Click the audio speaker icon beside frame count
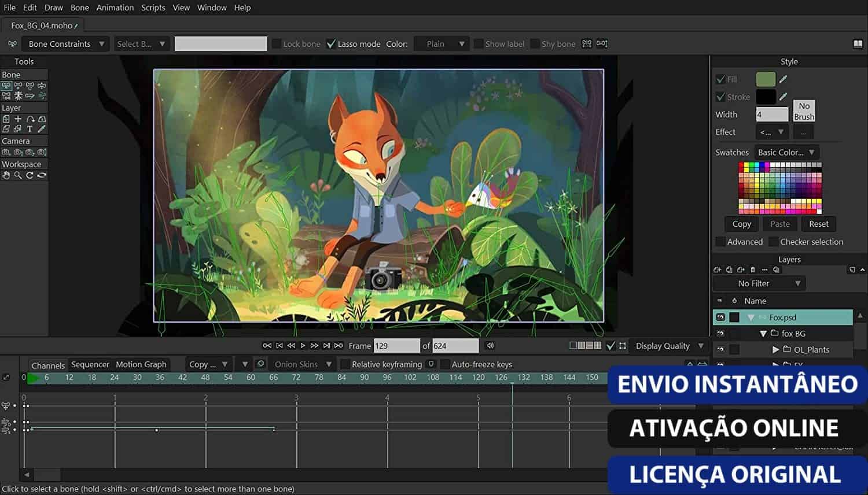This screenshot has width=868, height=495. (x=490, y=346)
